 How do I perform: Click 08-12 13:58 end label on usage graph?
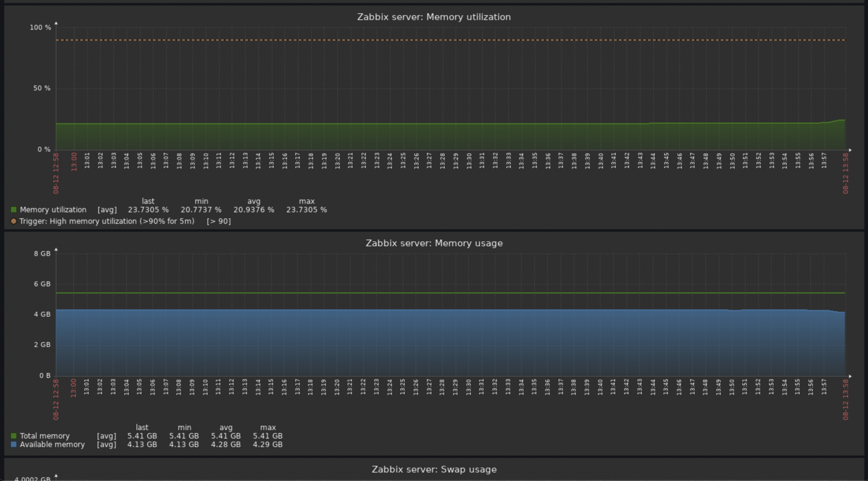[x=845, y=400]
